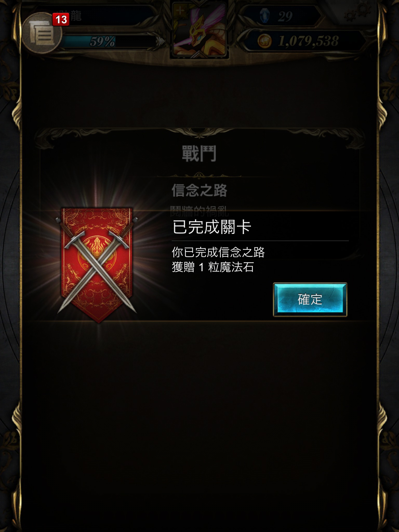This screenshot has height=532, width=399.
Task: Tap the red 13 notification badge
Action: (x=61, y=20)
